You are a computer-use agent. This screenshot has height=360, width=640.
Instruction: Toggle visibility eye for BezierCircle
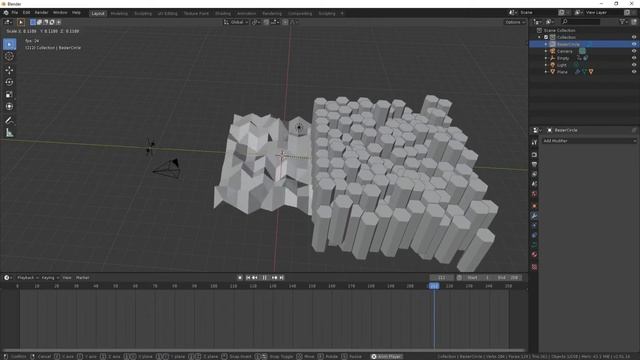[x=634, y=44]
